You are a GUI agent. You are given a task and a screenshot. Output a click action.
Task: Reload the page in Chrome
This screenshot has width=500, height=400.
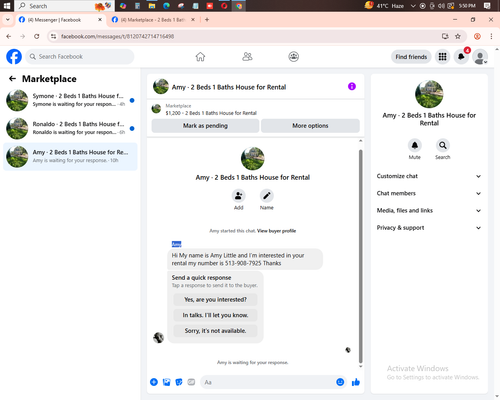tap(37, 36)
